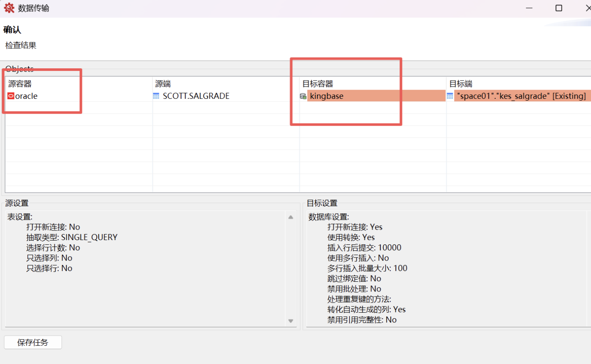Click the table icon beside SCOTT.SALGRADE
This screenshot has height=364, width=591.
[x=156, y=96]
